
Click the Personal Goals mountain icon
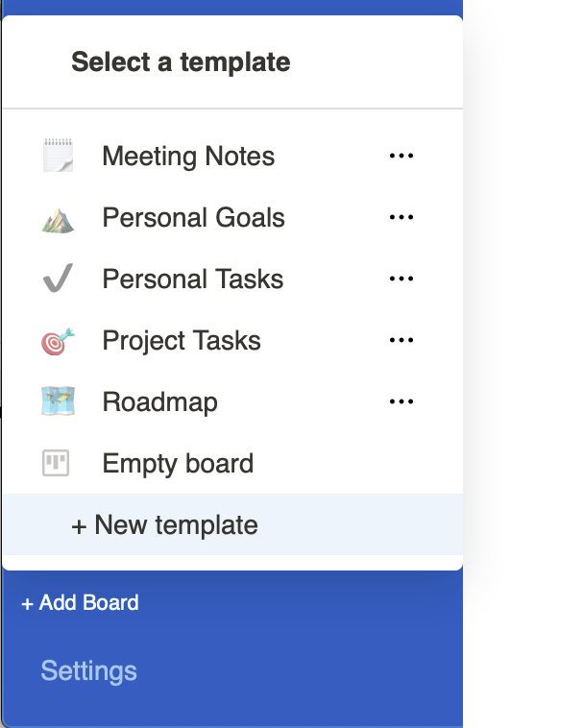tap(58, 218)
